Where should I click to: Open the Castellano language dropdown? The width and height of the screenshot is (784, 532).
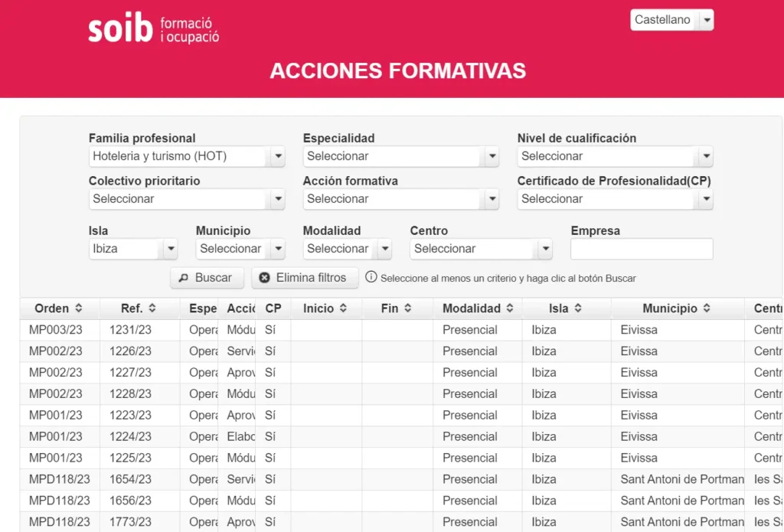tap(706, 20)
